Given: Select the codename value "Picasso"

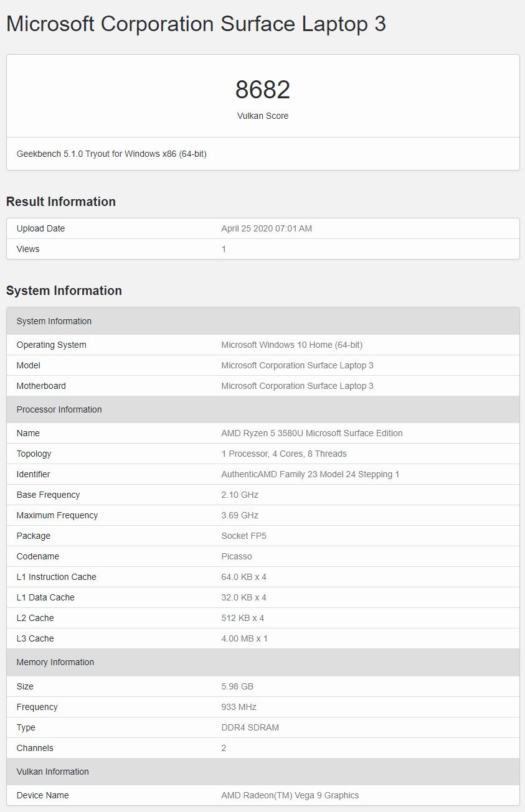Looking at the screenshot, I should point(237,556).
